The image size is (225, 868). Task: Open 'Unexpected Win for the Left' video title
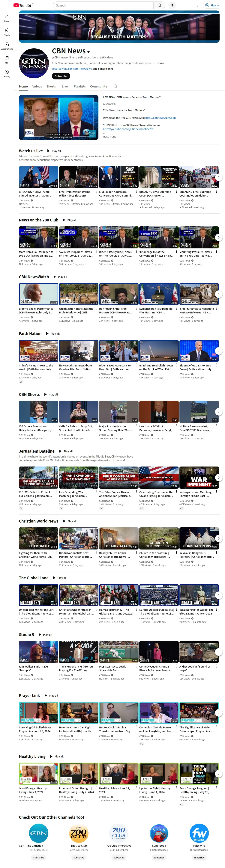click(36, 612)
